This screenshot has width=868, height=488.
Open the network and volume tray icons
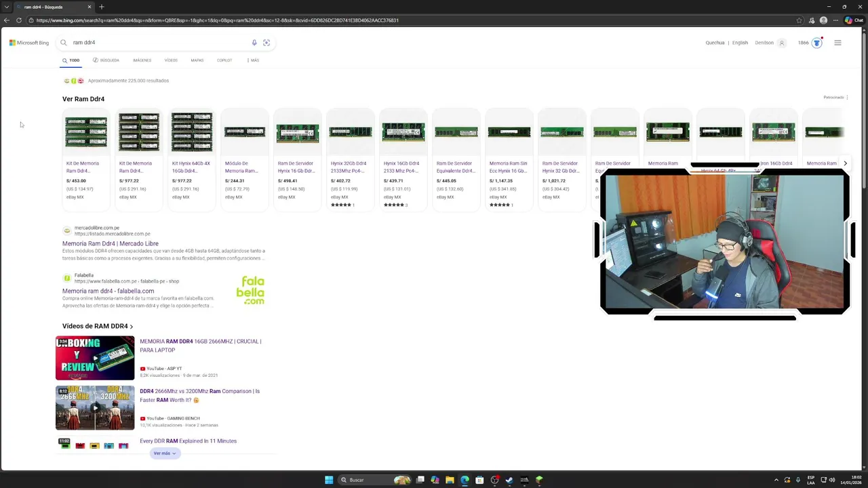point(828,480)
